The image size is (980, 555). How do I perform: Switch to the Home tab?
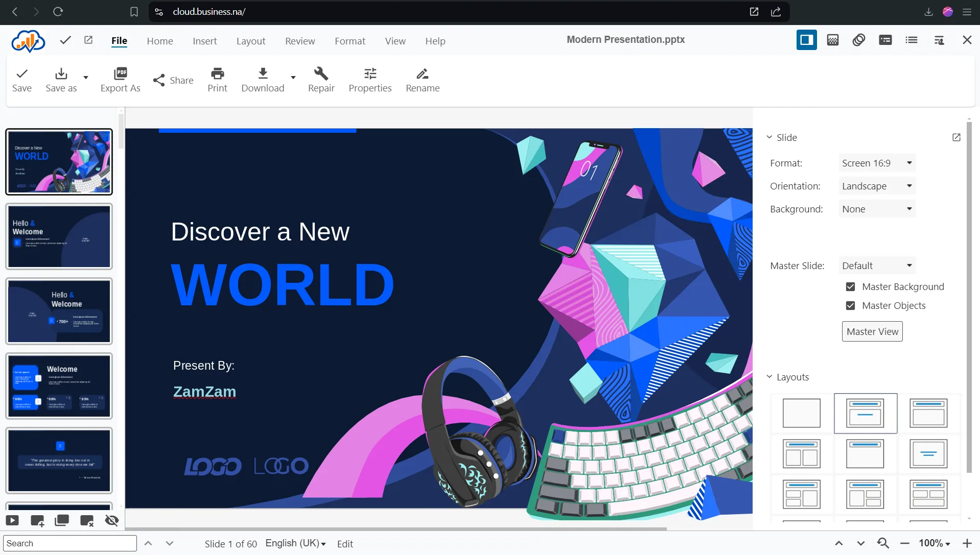click(160, 41)
